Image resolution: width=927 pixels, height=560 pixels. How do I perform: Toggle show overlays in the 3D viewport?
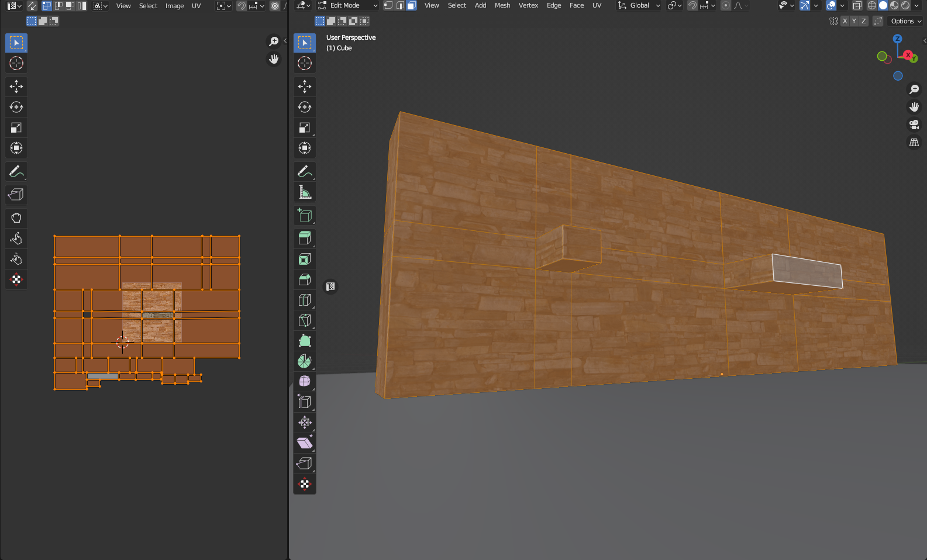coord(831,5)
